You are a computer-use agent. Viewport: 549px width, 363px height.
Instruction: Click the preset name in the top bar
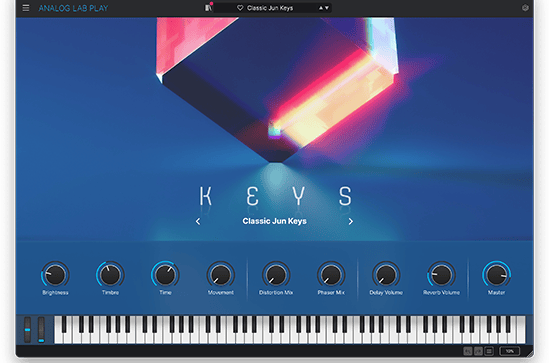tap(270, 8)
